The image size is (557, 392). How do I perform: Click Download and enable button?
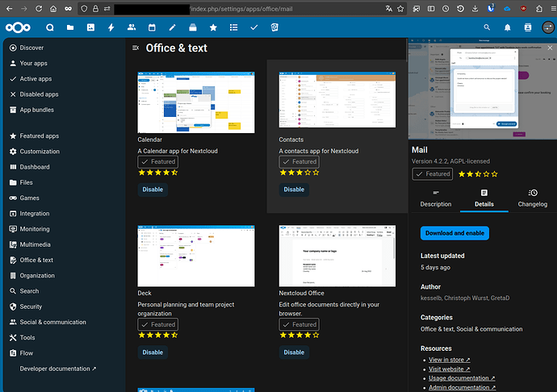coord(454,233)
